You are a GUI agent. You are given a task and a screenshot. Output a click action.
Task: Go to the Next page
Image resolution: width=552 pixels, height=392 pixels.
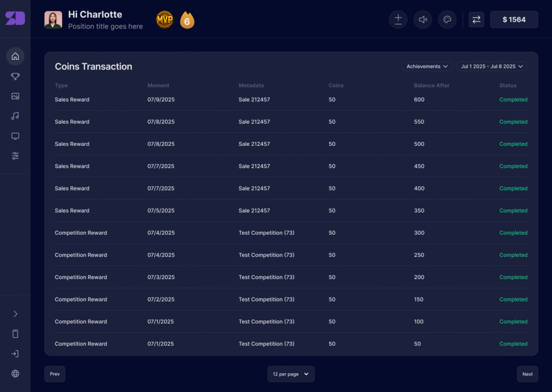527,374
